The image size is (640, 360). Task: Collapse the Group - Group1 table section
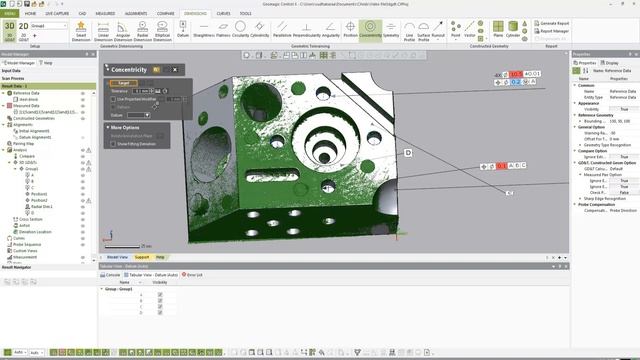[x=102, y=289]
